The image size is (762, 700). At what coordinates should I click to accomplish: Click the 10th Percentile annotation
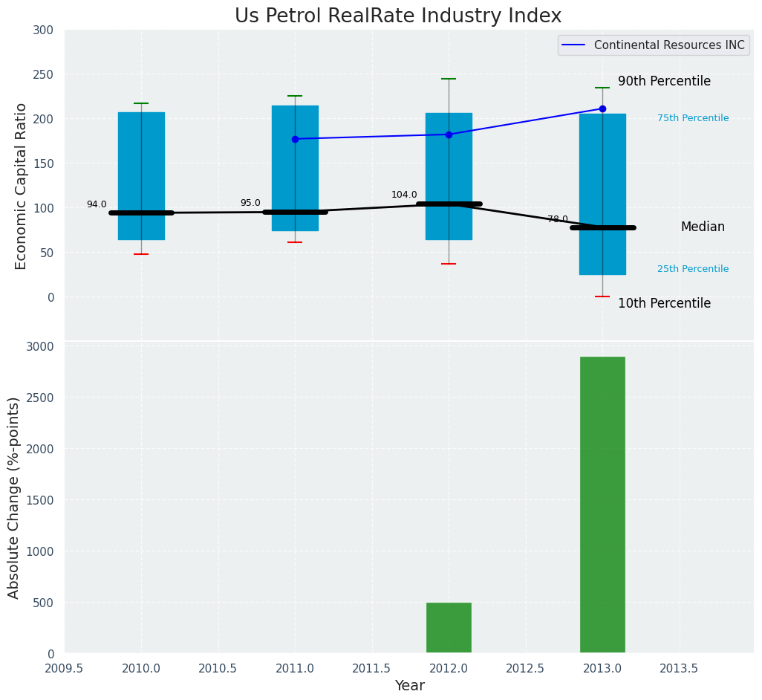[664, 304]
